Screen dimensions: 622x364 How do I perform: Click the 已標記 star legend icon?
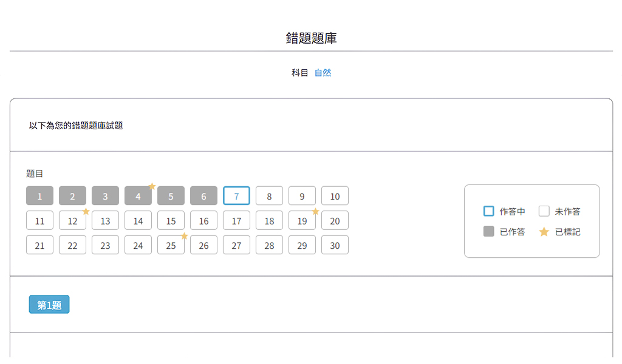(x=544, y=232)
